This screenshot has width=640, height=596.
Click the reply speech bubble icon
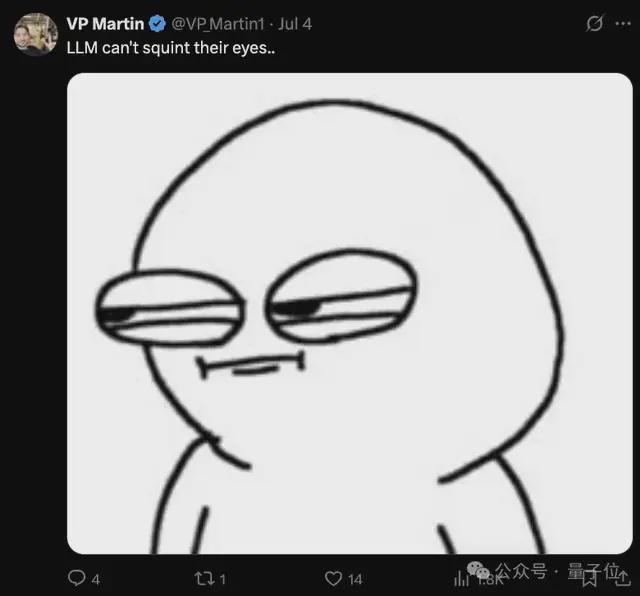click(x=76, y=578)
